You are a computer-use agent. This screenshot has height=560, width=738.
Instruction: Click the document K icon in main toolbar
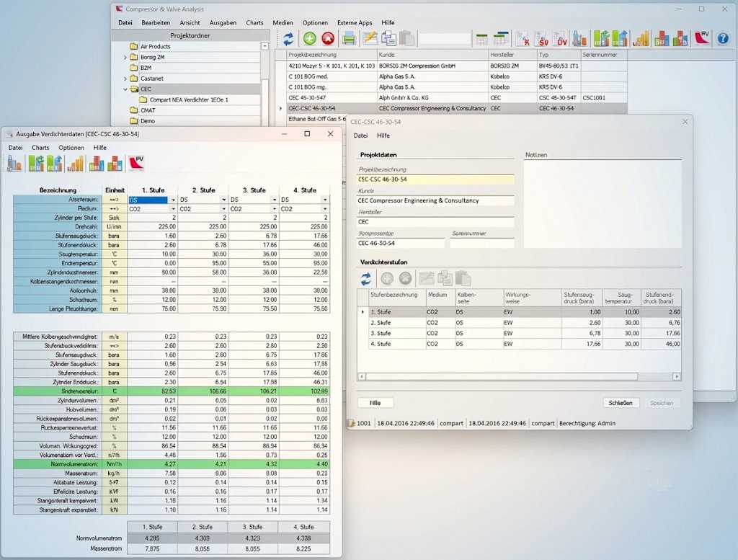(x=523, y=39)
